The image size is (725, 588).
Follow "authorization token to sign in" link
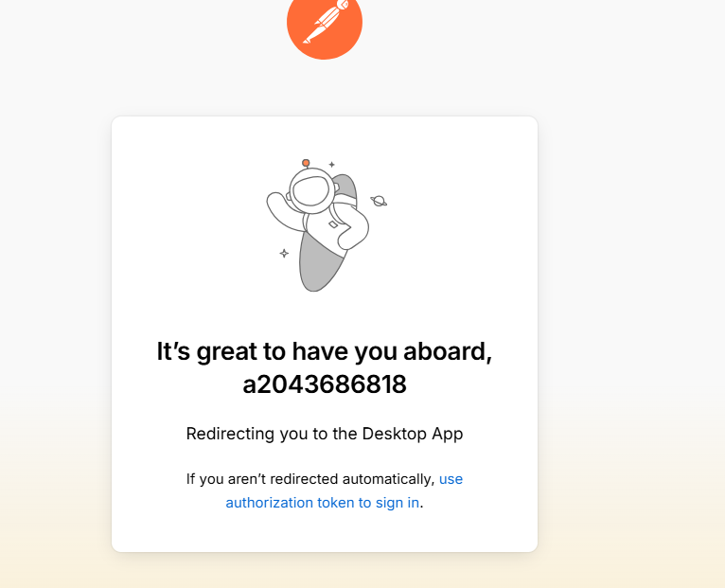tap(322, 503)
